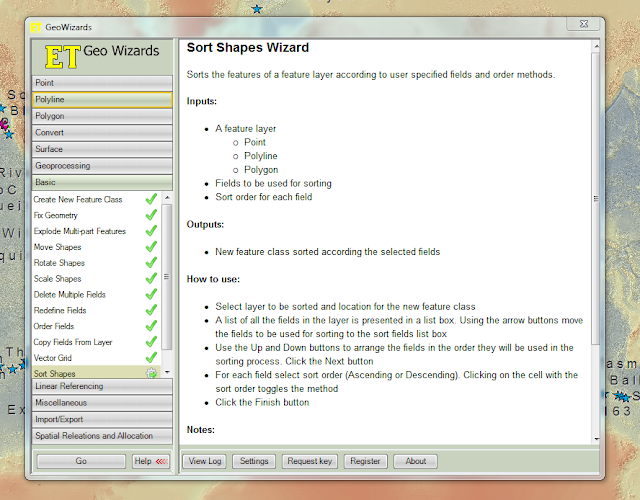Click the Sort Shapes Wizard heading
The height and width of the screenshot is (500, 640).
(x=248, y=48)
